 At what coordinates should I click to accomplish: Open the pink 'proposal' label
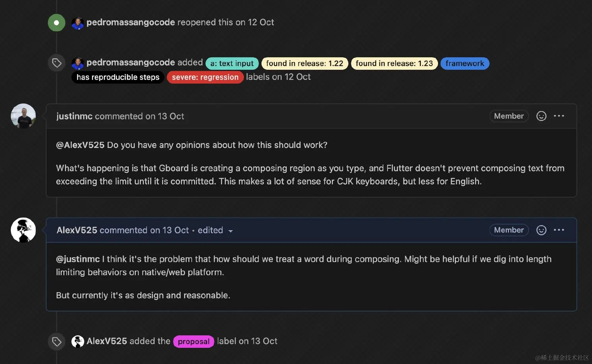[x=193, y=341]
